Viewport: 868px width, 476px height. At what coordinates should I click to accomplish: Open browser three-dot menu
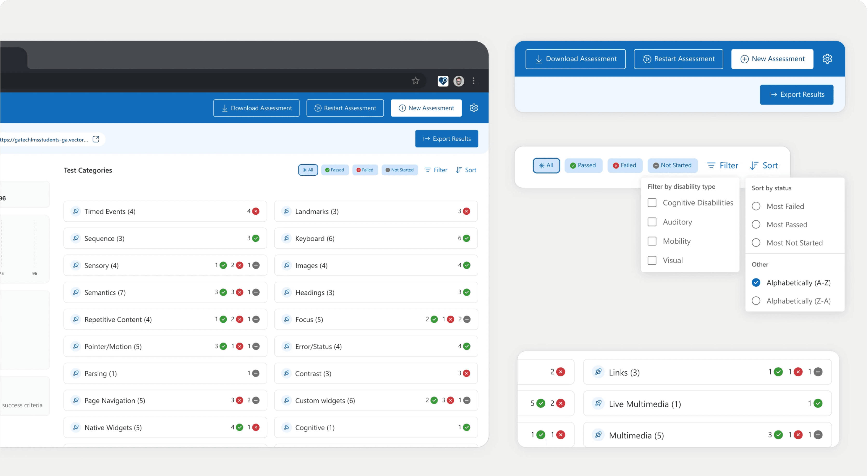tap(474, 81)
